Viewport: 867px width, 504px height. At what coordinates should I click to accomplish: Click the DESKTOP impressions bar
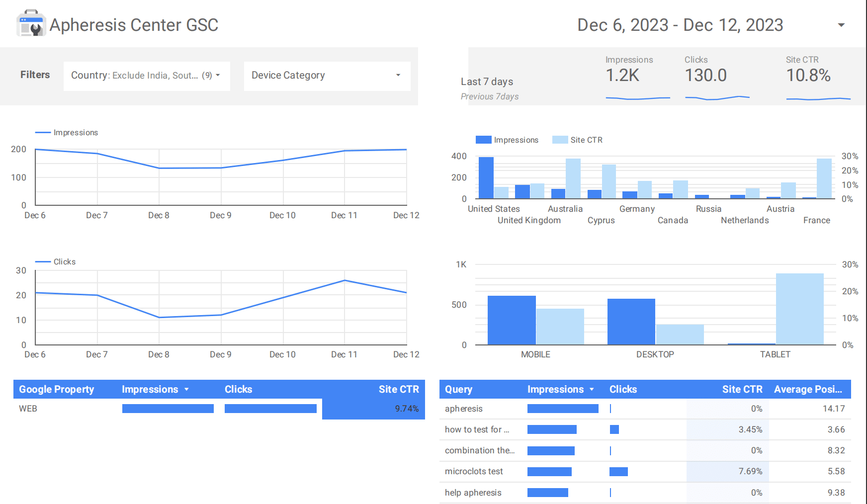pos(631,322)
